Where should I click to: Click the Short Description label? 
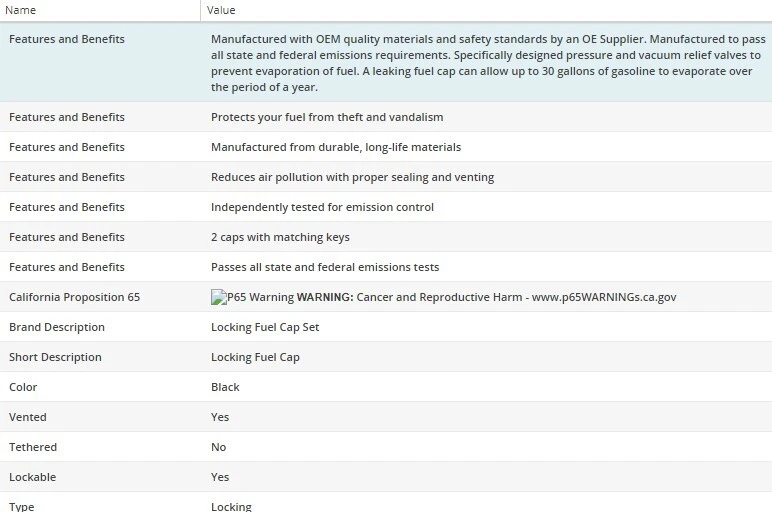click(x=55, y=357)
